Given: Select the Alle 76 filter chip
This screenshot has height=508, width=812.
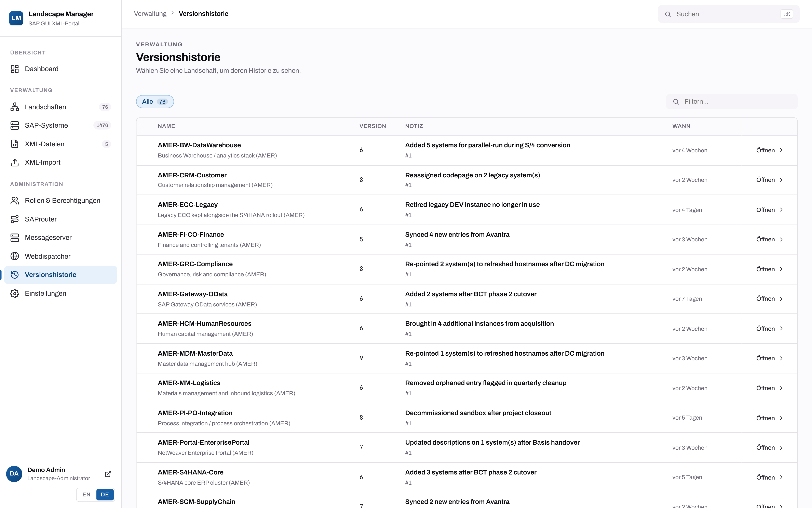Looking at the screenshot, I should (155, 101).
